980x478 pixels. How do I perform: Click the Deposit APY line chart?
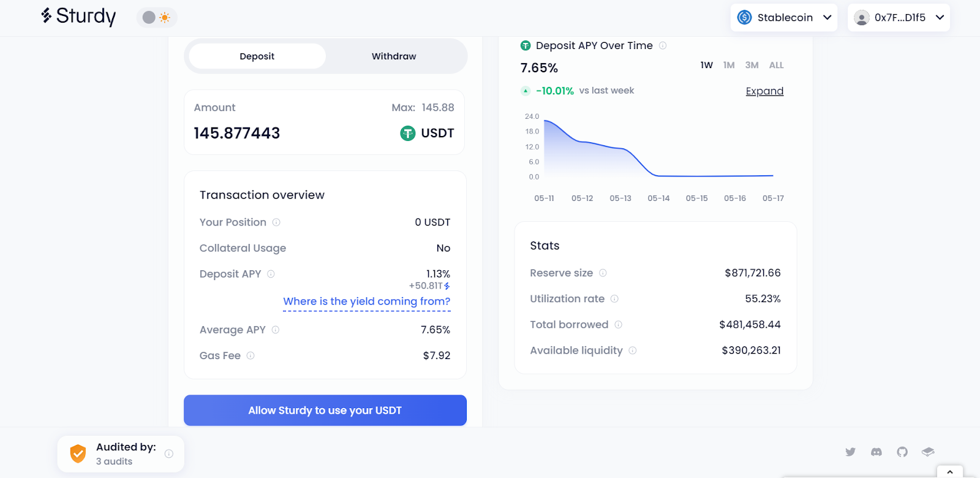(658, 148)
